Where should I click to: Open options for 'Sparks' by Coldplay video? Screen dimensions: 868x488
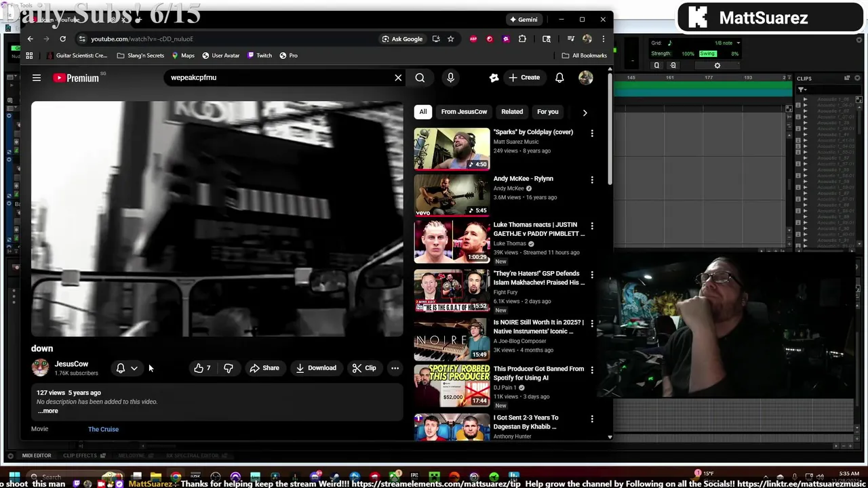[x=592, y=134]
